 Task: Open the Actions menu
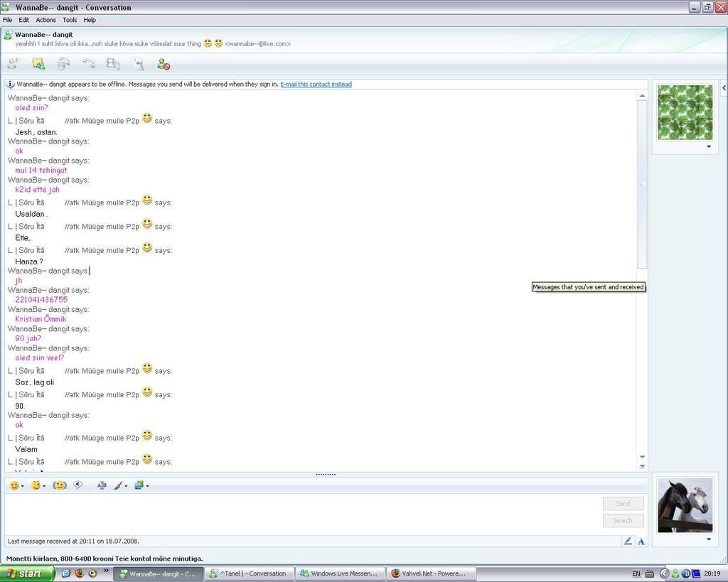click(45, 20)
